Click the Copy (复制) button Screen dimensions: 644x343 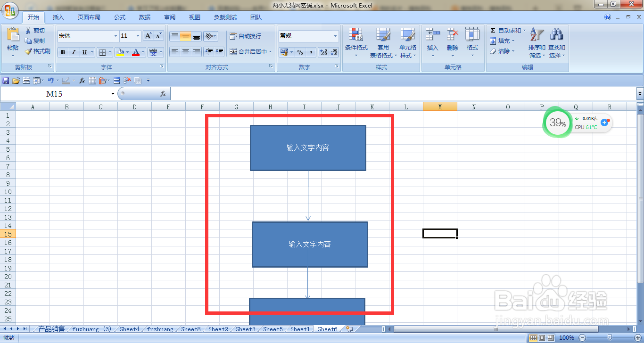pyautogui.click(x=35, y=41)
